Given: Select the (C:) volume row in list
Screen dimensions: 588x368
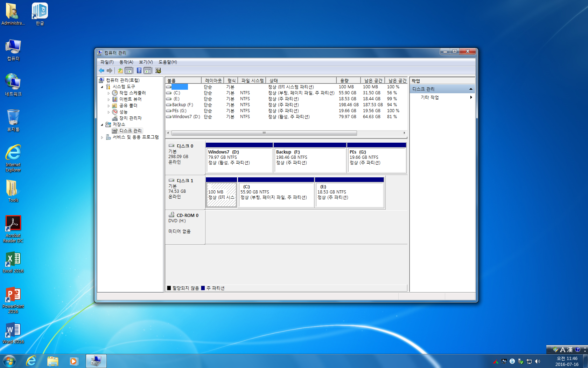Looking at the screenshot, I should pos(286,93).
